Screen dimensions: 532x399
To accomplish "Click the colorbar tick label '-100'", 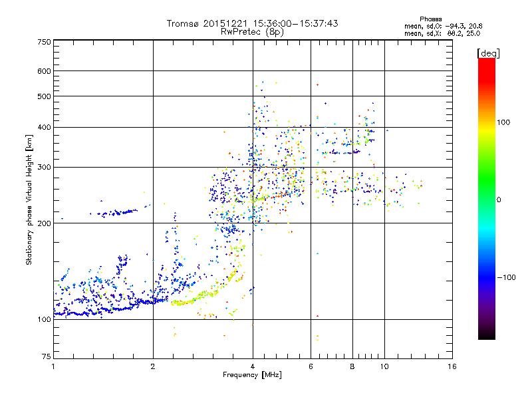I will [507, 277].
